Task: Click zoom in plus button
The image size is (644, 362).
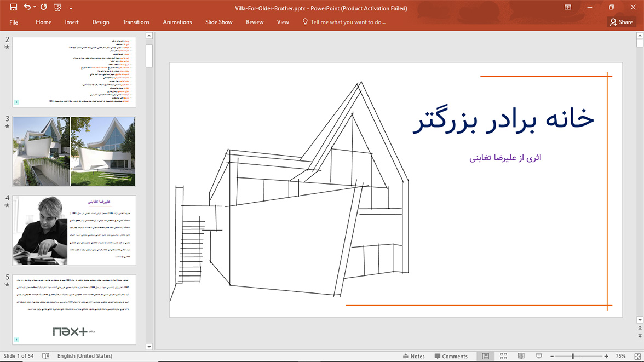Action: pos(606,356)
